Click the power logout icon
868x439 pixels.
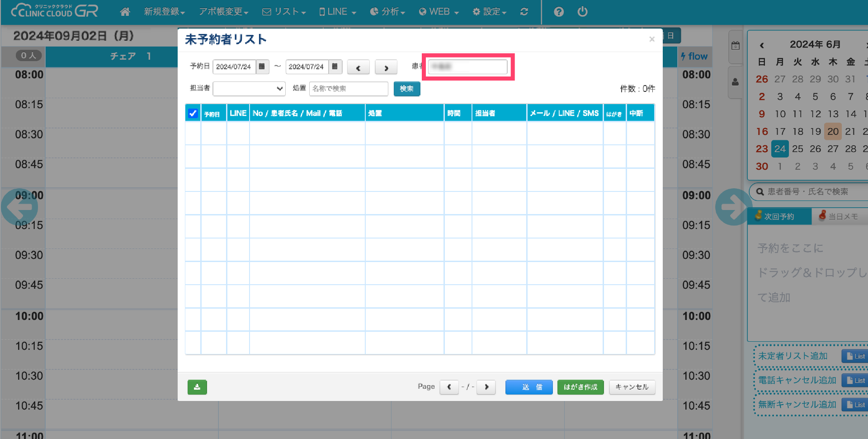pos(582,12)
